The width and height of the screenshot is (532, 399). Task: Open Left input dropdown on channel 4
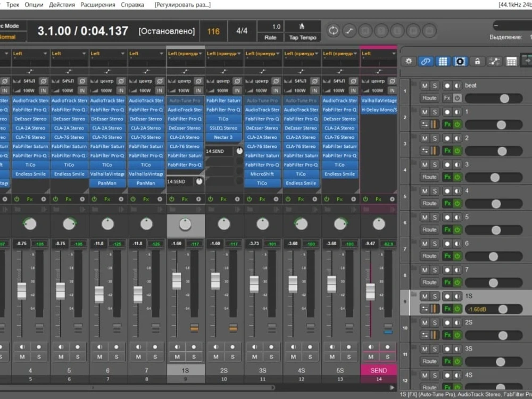[30, 54]
